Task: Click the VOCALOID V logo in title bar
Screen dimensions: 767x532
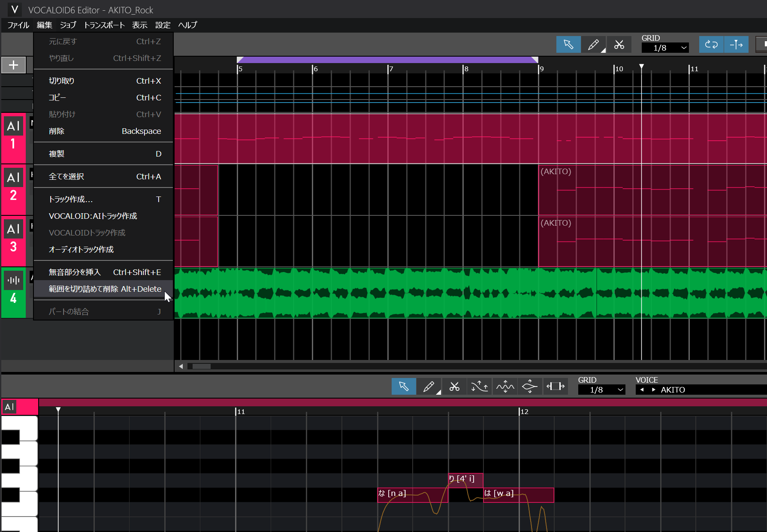Action: point(15,9)
